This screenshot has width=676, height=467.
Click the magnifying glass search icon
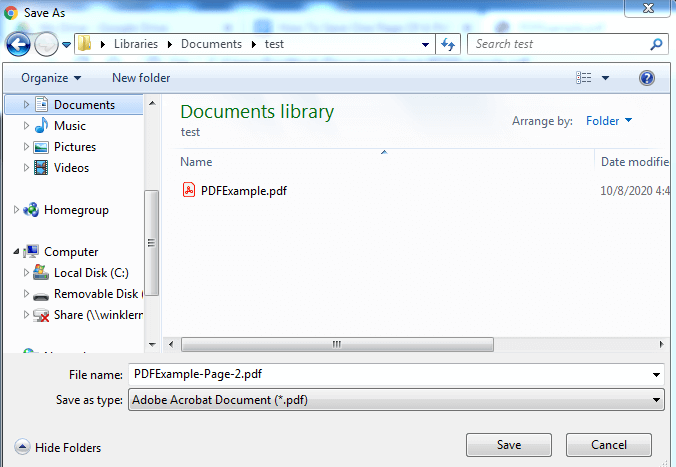pos(657,44)
